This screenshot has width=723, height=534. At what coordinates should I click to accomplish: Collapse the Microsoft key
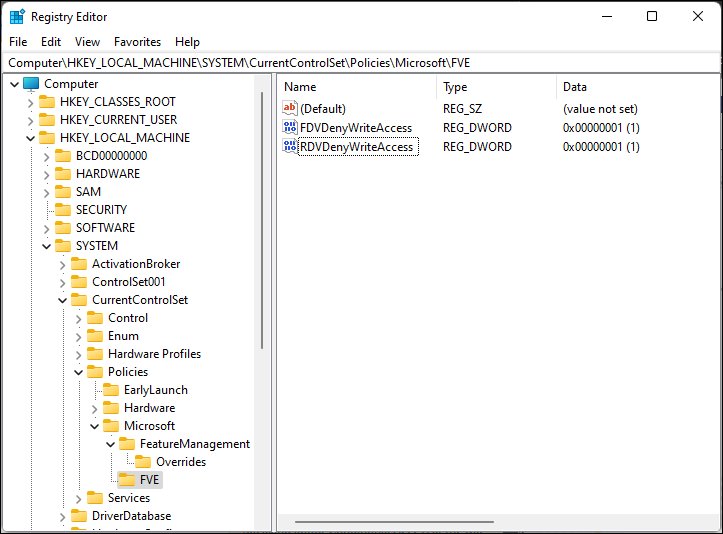(95, 426)
